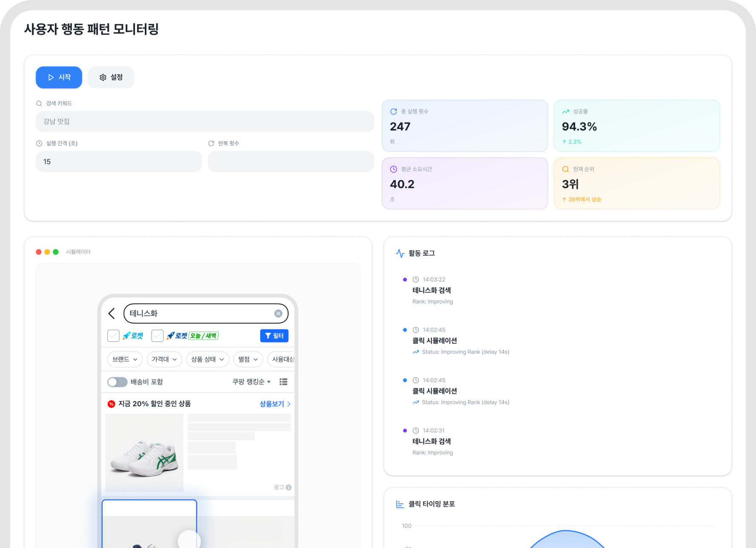Screen dimensions: 756x548
Task: Click the activity pulse icon next to 활동 로그
Action: click(400, 253)
